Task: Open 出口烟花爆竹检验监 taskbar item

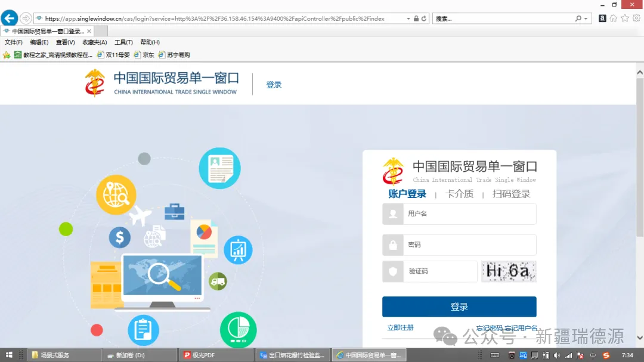Action: [292, 355]
